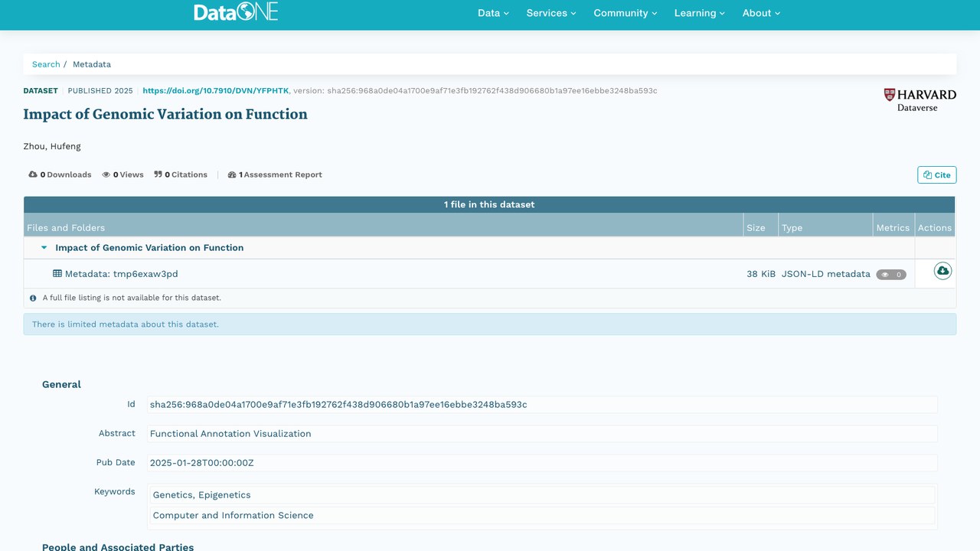Click the Downloads cloud icon in metrics row

[33, 174]
